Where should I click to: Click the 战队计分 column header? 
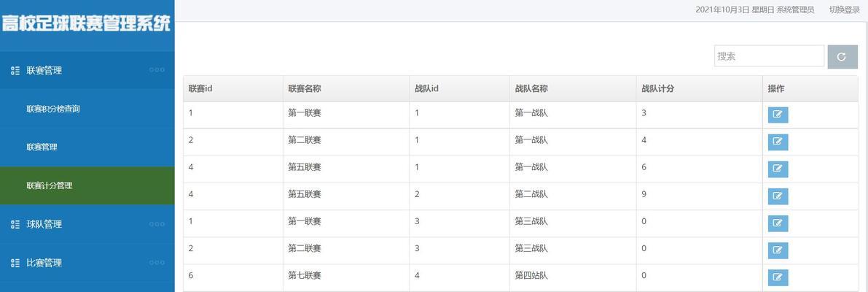coord(657,88)
